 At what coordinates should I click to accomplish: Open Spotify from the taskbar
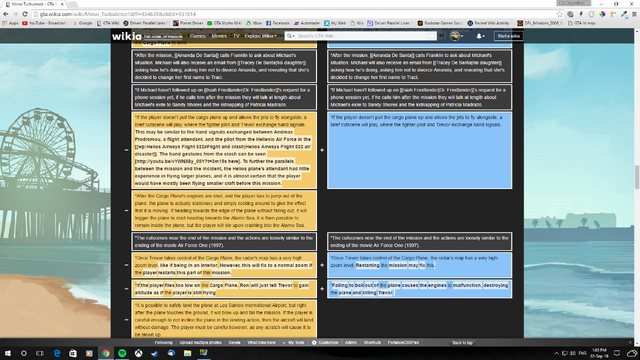tap(122, 353)
